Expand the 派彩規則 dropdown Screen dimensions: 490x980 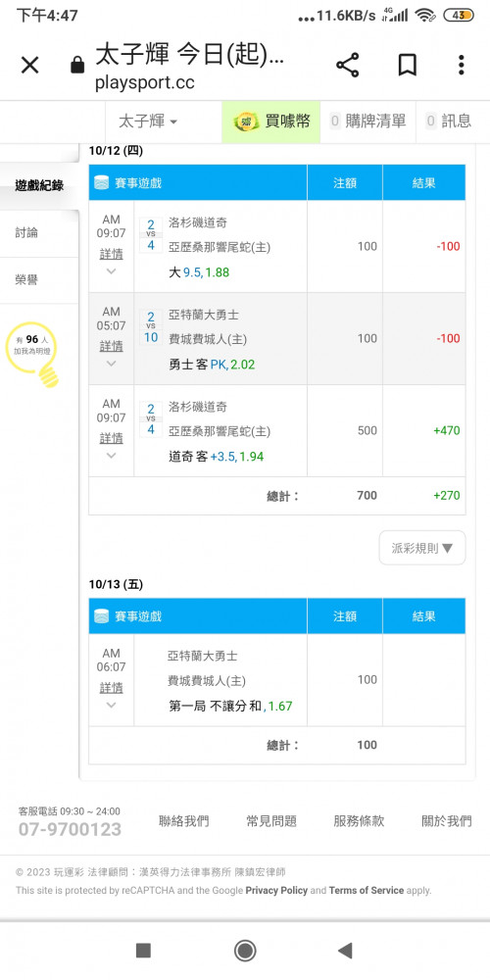click(x=421, y=548)
